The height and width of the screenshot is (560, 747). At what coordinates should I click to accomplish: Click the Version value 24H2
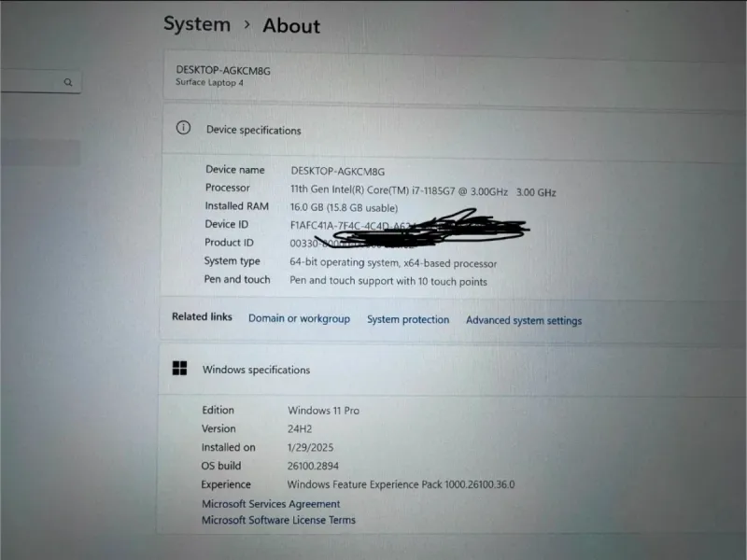point(300,429)
